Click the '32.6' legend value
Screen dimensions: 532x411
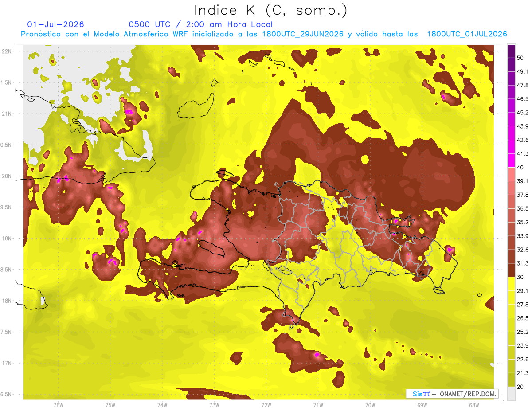523,250
